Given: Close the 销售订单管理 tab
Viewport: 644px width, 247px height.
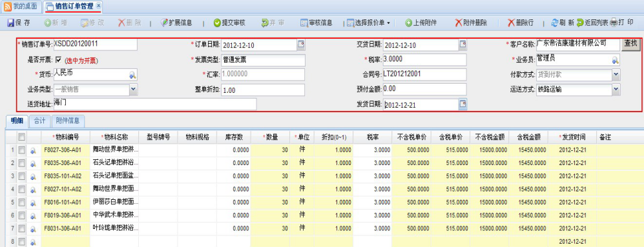Looking at the screenshot, I should 98,6.
